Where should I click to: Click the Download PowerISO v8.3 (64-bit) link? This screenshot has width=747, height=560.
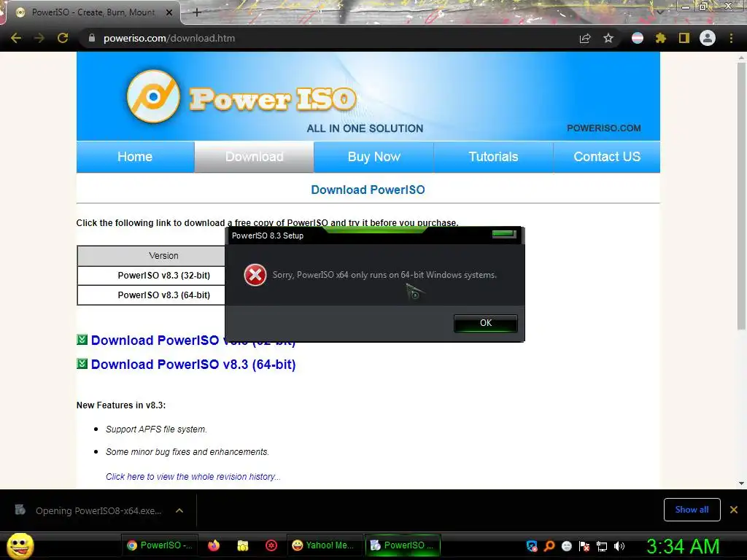click(x=193, y=365)
